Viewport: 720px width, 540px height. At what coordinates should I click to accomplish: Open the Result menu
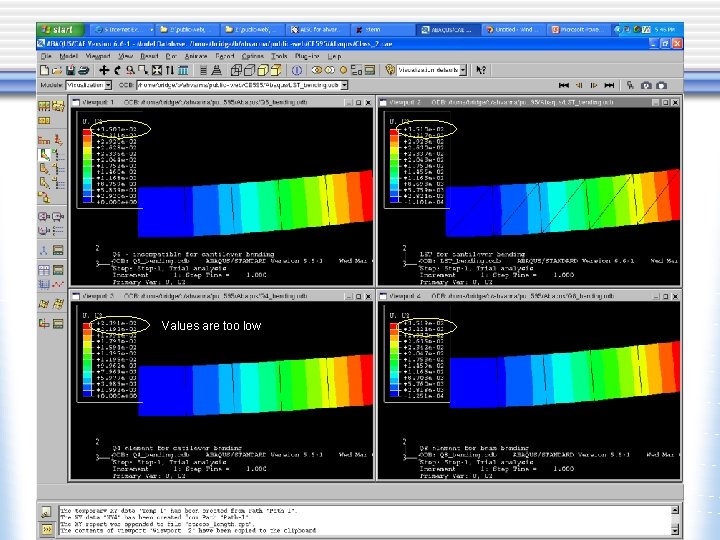[150, 57]
